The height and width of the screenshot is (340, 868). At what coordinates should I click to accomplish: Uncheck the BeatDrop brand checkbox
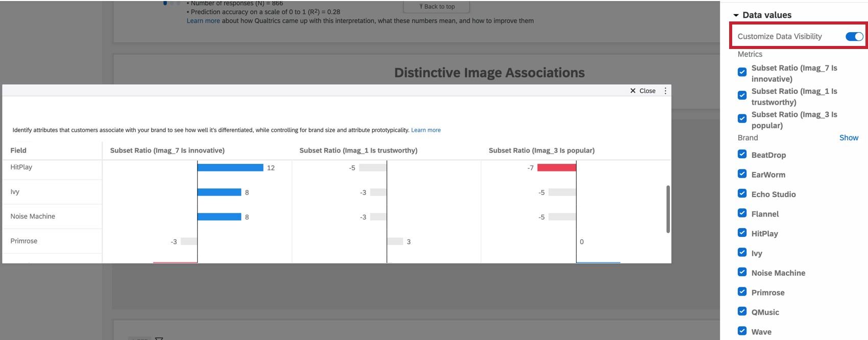[742, 155]
